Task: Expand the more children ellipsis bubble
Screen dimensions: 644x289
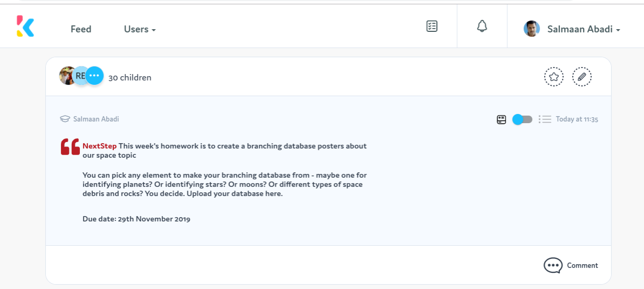Action: 94,76
